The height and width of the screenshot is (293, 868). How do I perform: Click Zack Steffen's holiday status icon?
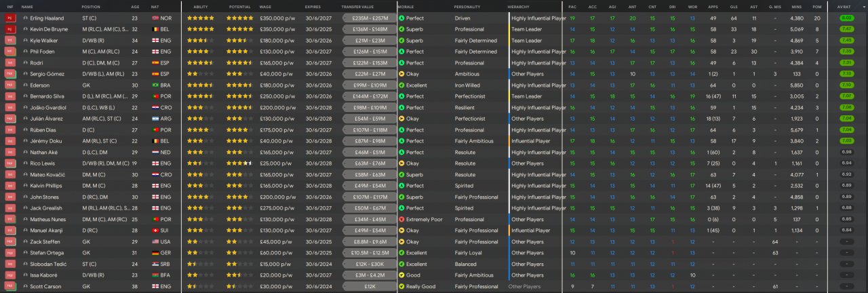(9, 241)
